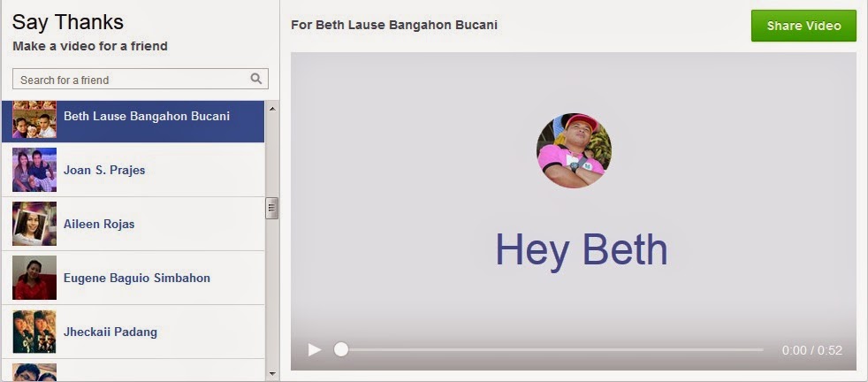Click Jheckaii Padang's profile photo
Screen dimensions: 868x382
[x=34, y=332]
